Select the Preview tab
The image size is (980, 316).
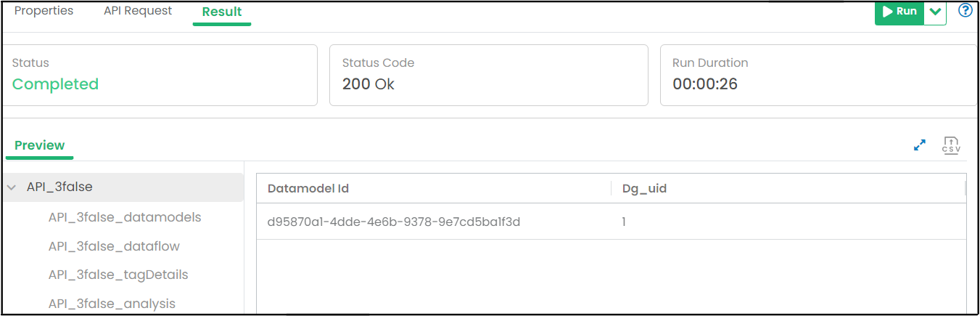pos(40,145)
